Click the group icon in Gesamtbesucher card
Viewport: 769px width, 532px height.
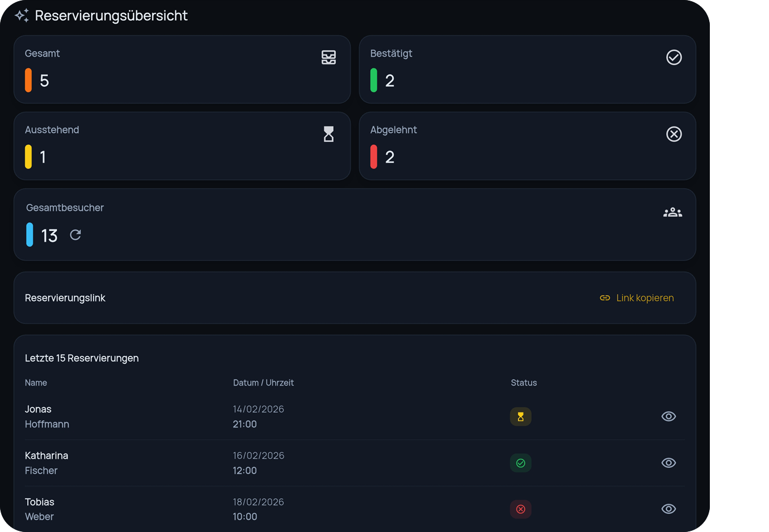pos(673,212)
